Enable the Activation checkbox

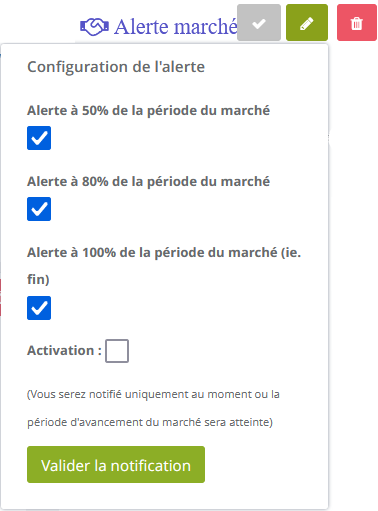pos(117,351)
